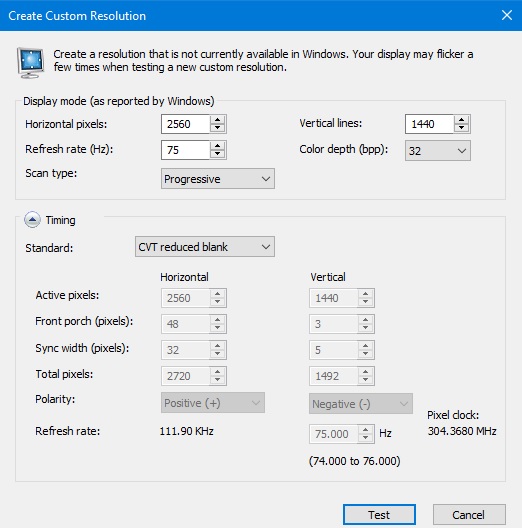Click the Refresh rate 75 input field

(x=186, y=150)
